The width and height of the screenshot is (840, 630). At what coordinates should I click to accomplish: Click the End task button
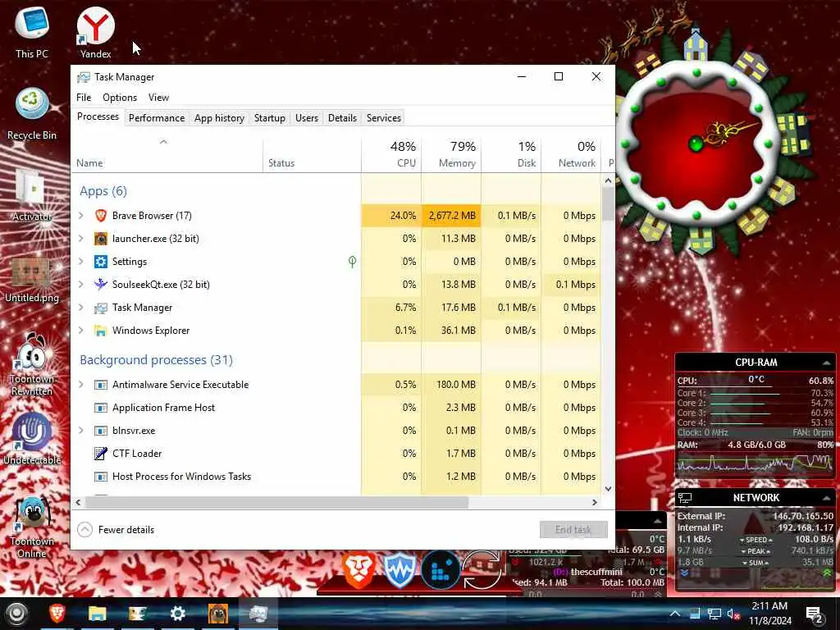pyautogui.click(x=573, y=530)
